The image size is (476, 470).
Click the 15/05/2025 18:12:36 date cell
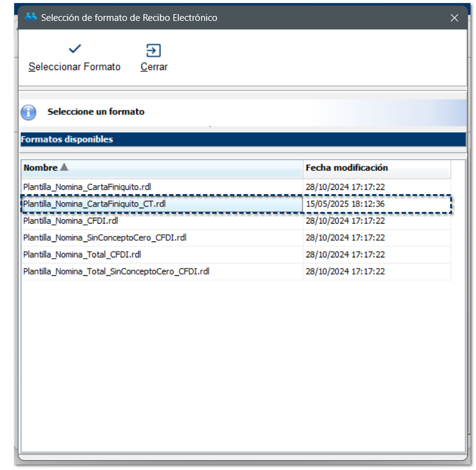(345, 204)
